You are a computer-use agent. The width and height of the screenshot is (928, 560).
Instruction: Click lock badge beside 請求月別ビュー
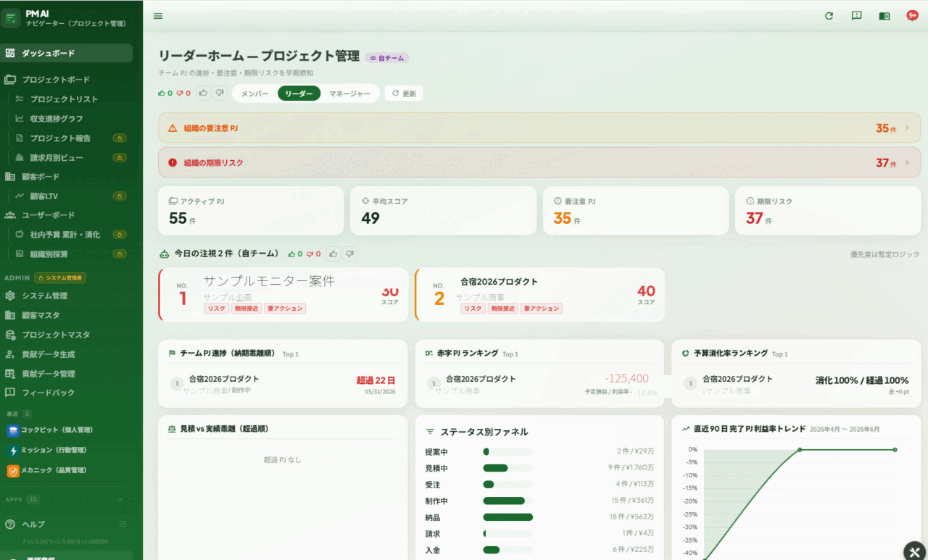coord(120,157)
